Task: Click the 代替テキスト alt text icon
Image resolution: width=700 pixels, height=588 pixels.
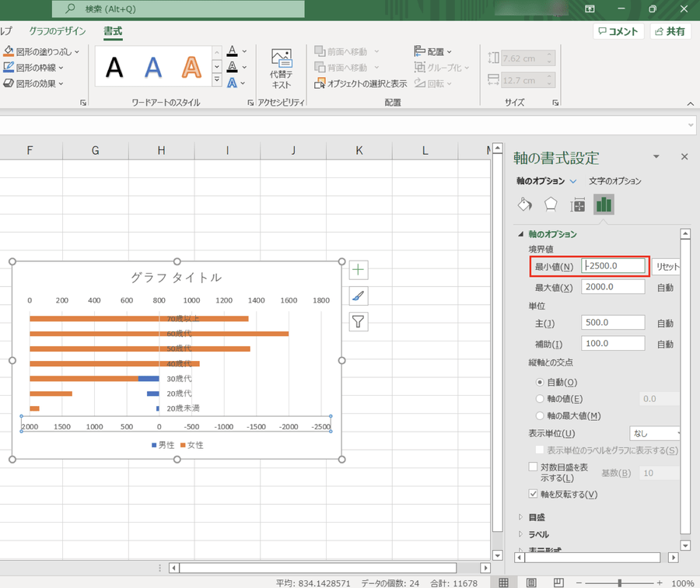Action: point(281,68)
